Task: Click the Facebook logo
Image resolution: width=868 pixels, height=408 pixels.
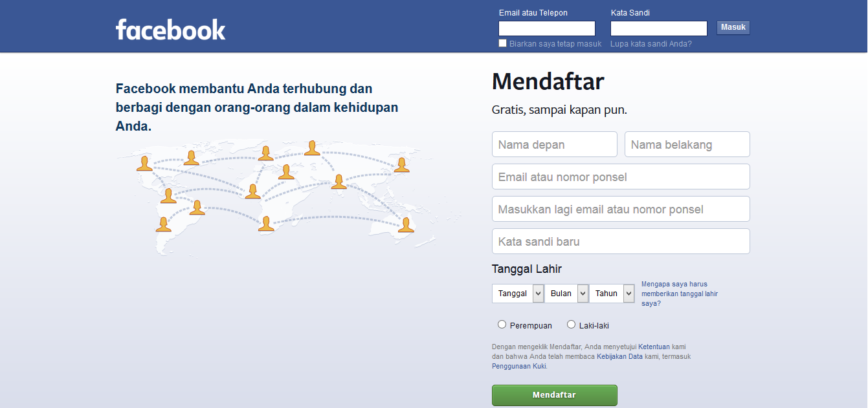Action: tap(171, 29)
